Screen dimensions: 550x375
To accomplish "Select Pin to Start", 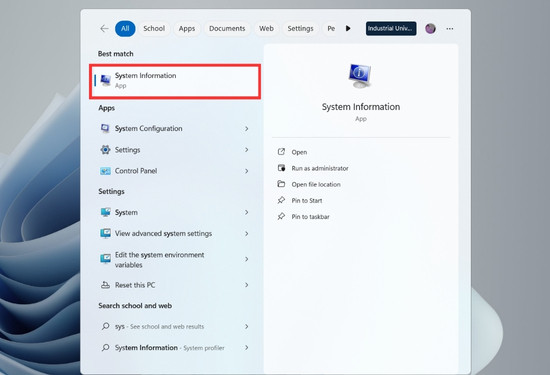I will [307, 200].
